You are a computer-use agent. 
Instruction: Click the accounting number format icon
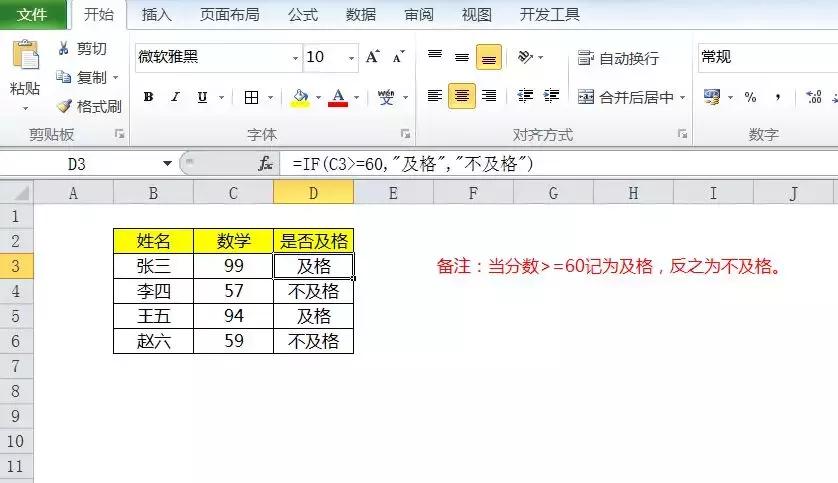[x=712, y=97]
